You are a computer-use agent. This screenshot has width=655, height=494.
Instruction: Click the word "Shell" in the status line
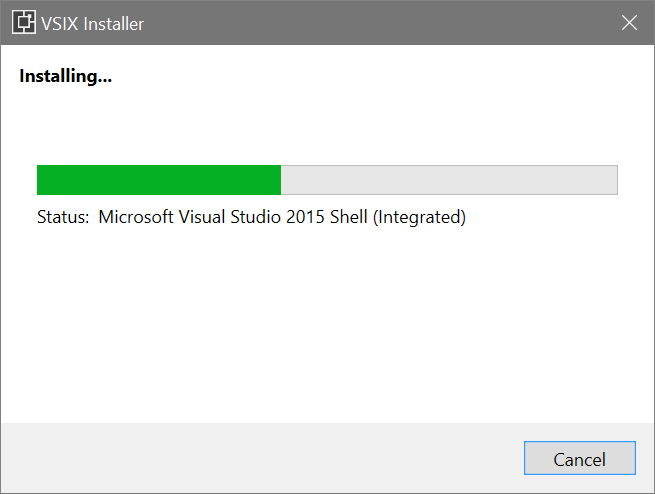[349, 217]
